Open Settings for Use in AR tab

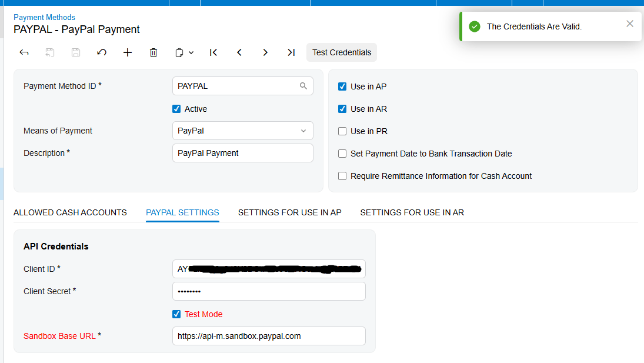(x=412, y=212)
